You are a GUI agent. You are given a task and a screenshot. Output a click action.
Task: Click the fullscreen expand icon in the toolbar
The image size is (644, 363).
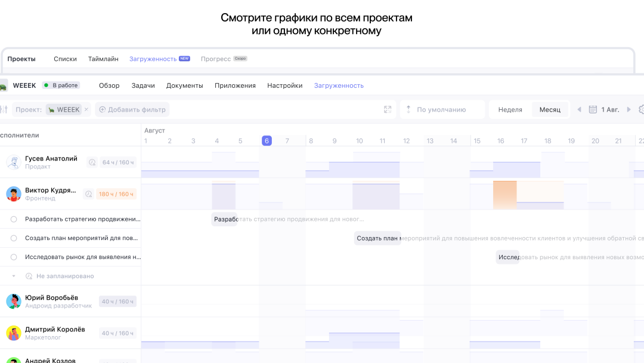click(388, 109)
